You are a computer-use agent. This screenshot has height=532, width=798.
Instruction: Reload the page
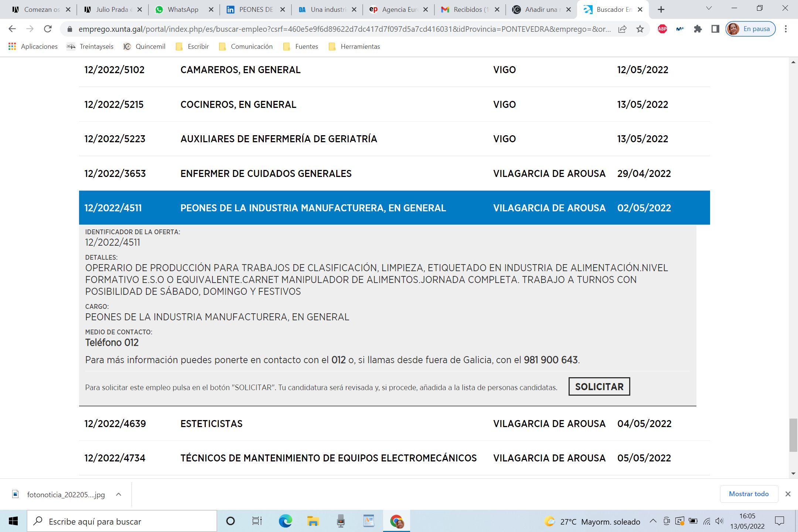pos(48,29)
